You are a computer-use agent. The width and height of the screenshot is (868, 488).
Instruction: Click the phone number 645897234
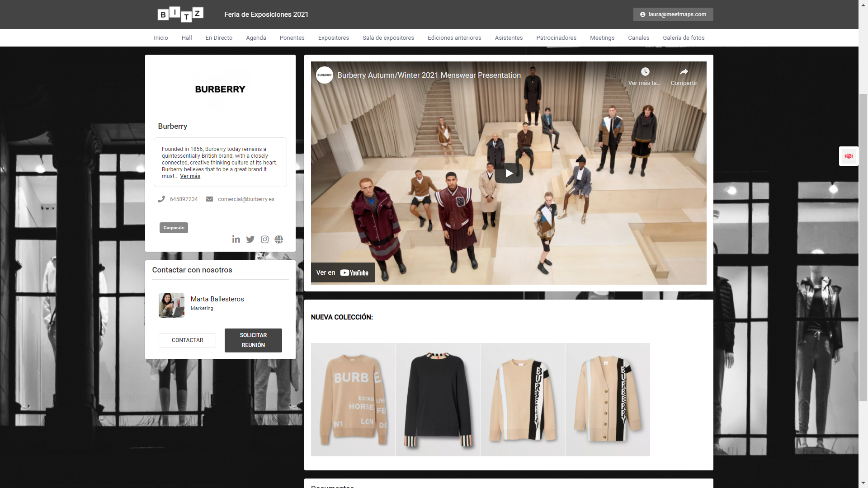tap(184, 199)
